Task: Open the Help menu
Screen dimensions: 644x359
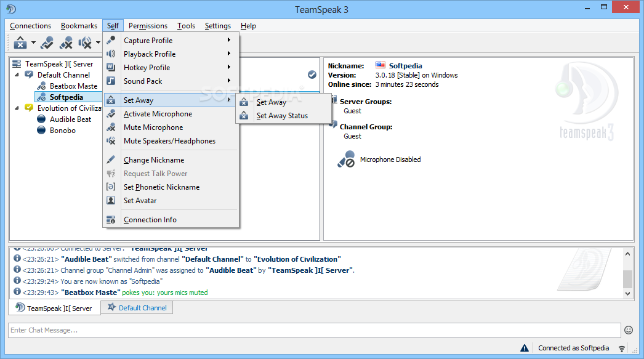Action: [x=248, y=26]
